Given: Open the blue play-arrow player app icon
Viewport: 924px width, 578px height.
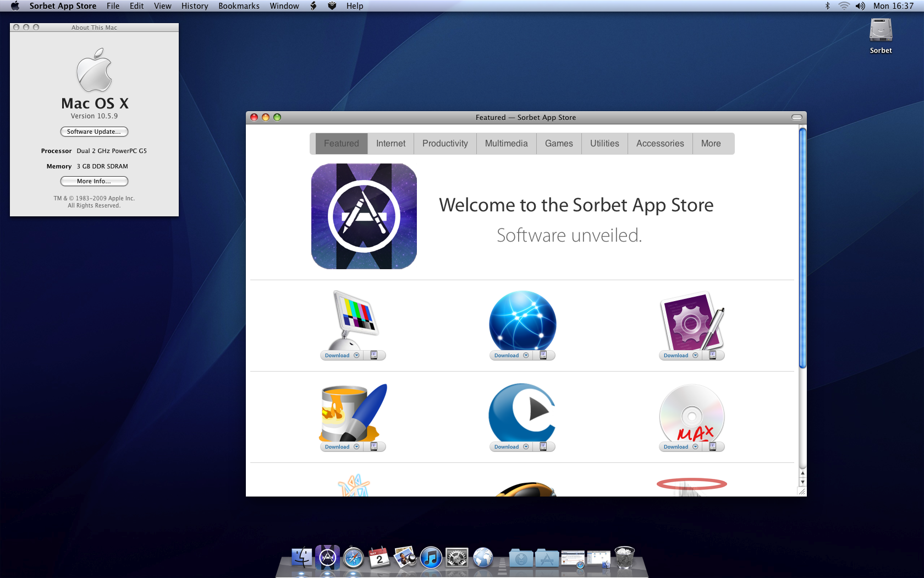Looking at the screenshot, I should point(522,413).
